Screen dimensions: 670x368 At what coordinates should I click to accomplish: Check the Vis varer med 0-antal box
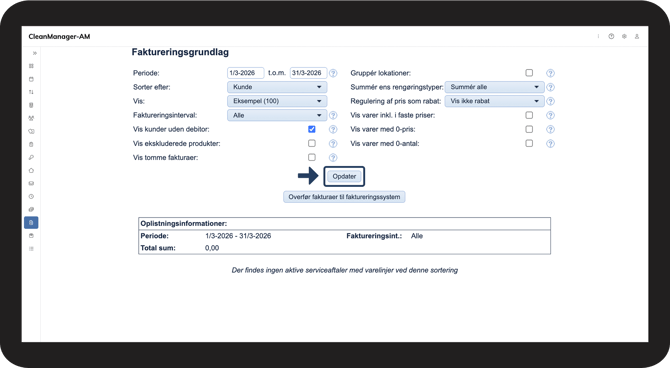point(529,143)
